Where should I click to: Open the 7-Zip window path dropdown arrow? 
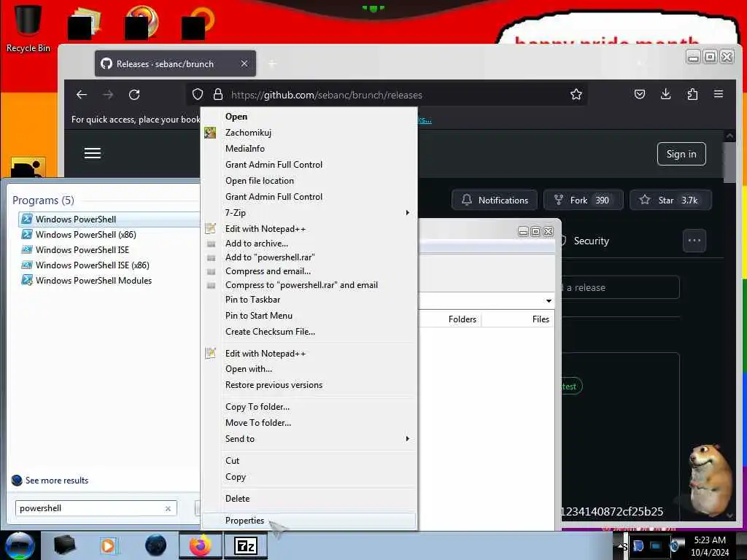click(549, 300)
